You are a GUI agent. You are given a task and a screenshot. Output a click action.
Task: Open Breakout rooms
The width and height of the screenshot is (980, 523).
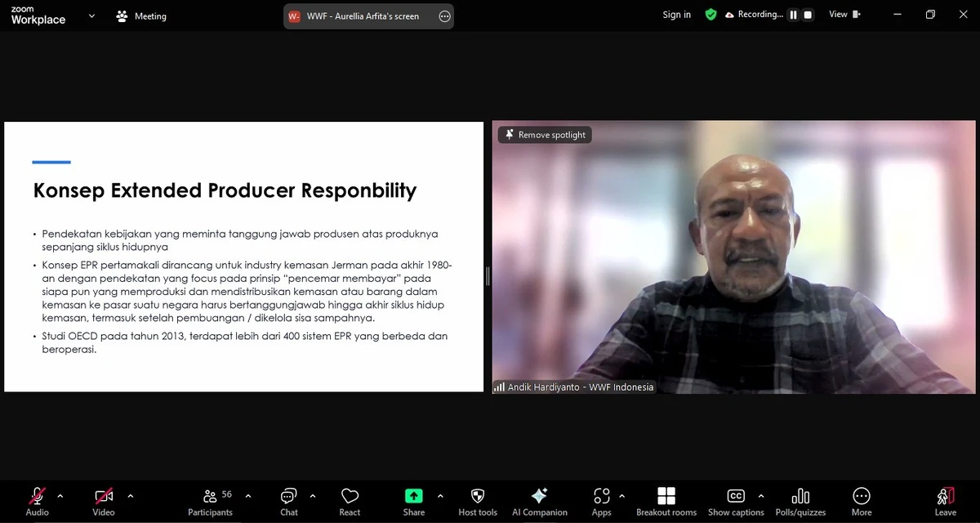click(x=666, y=500)
